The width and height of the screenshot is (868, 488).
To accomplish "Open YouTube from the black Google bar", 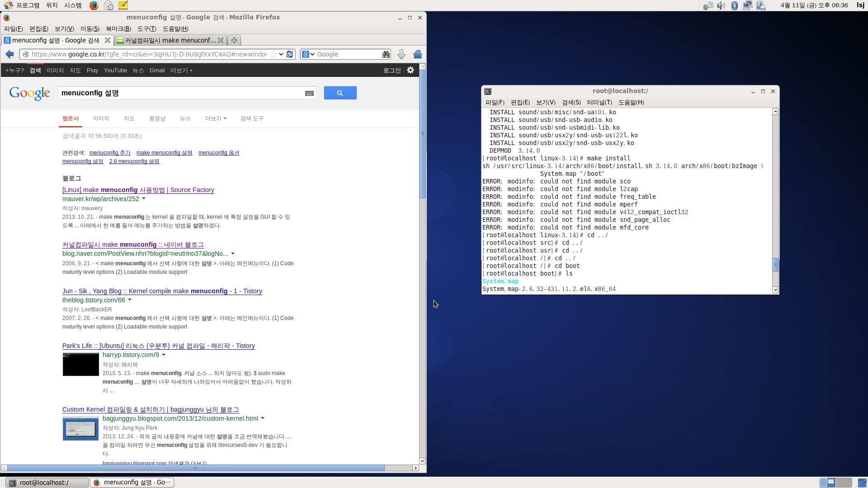I will [x=115, y=70].
